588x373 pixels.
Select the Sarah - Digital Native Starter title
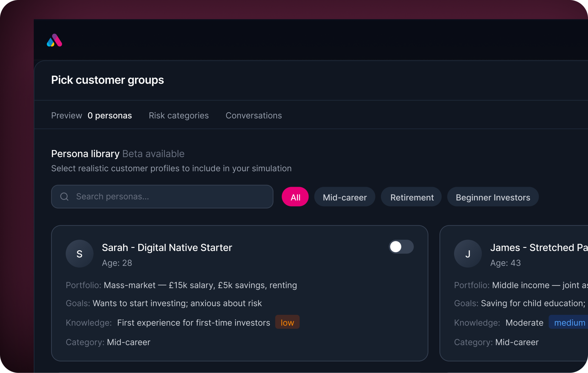pos(167,248)
